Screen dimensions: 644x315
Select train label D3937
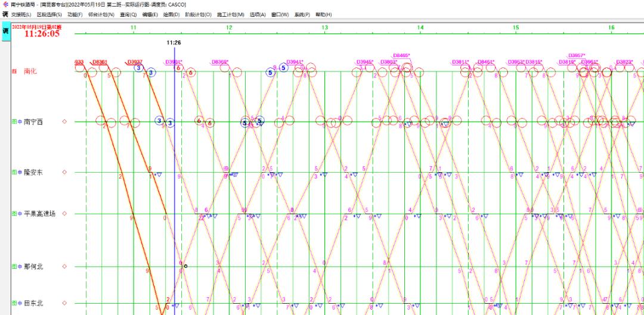click(x=134, y=62)
